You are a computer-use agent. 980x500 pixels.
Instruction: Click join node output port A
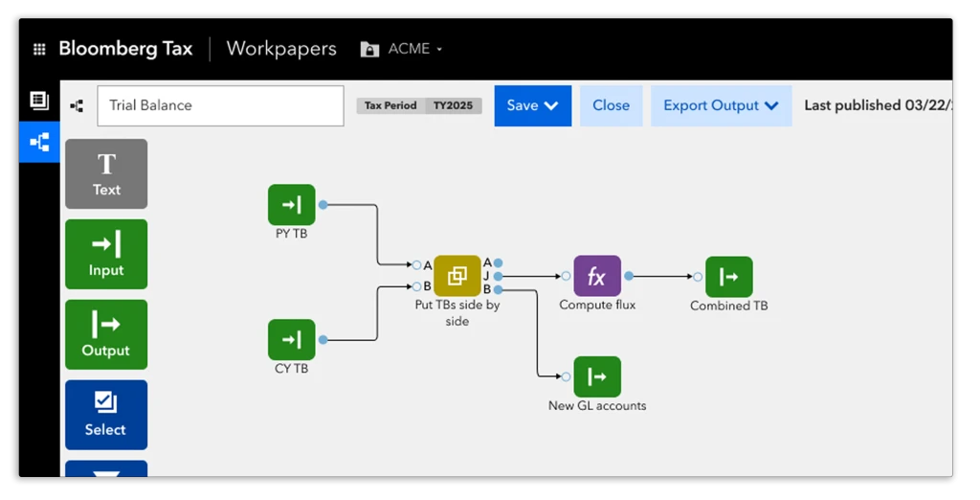[x=498, y=262]
